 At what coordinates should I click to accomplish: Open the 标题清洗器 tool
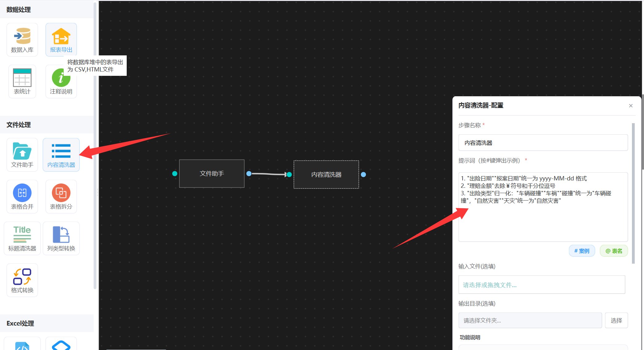(22, 238)
